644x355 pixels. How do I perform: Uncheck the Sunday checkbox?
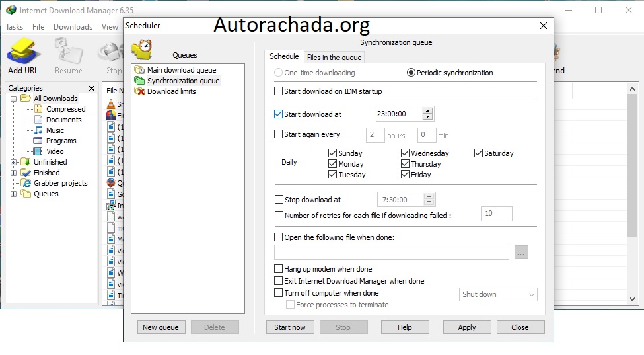(333, 153)
